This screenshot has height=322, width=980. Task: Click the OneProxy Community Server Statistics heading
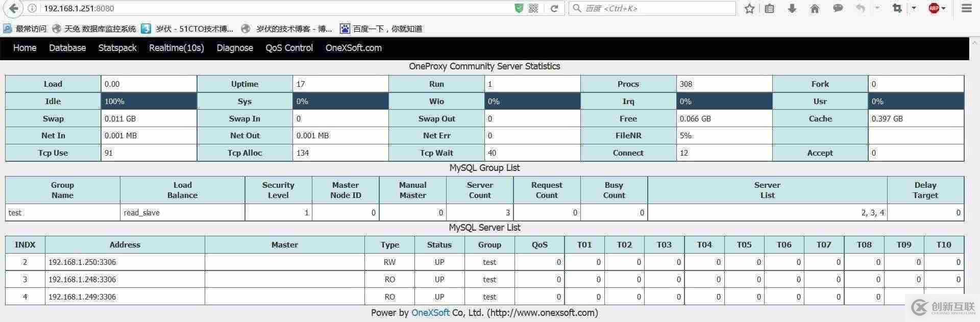pyautogui.click(x=484, y=66)
